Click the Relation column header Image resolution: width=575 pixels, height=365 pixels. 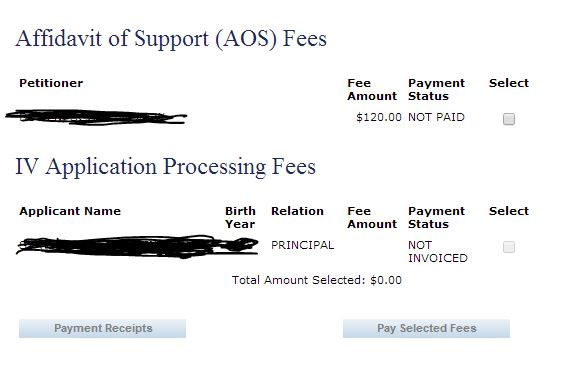(297, 211)
